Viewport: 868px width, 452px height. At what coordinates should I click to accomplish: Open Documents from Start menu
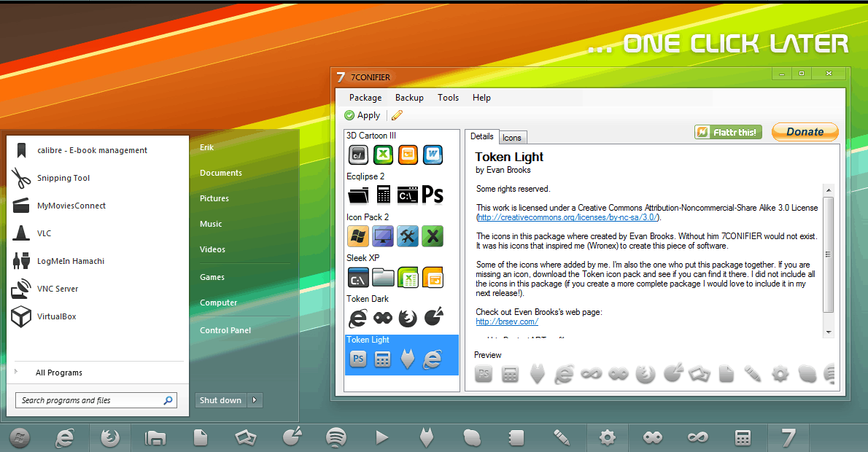pyautogui.click(x=221, y=173)
